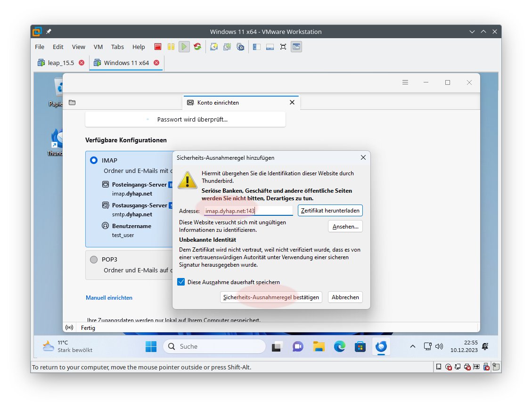Select the IMAP radio button

pos(94,160)
